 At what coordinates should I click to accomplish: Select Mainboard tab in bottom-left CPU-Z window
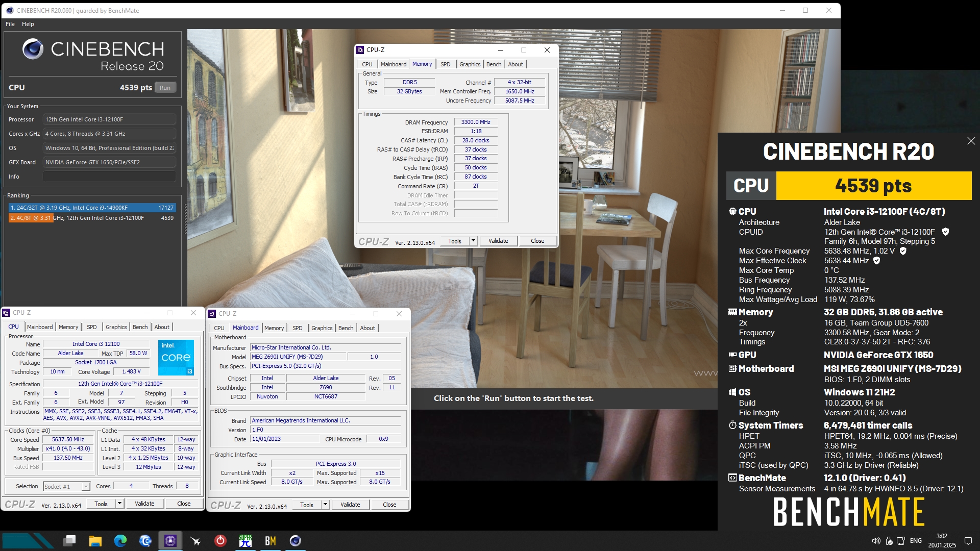click(40, 327)
